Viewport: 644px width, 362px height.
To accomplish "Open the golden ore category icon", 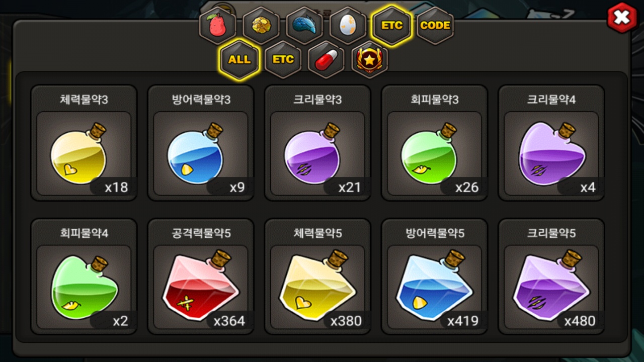I will point(261,26).
